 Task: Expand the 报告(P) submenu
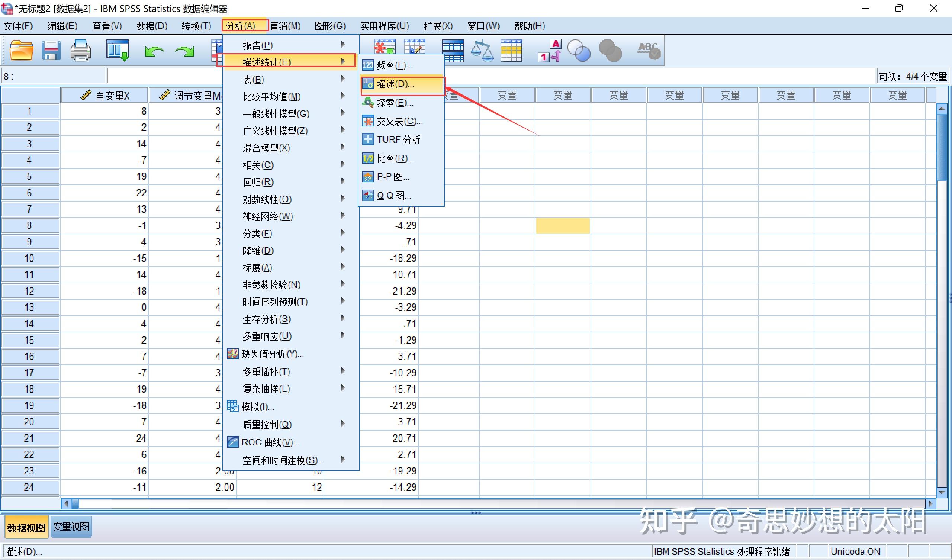pos(291,45)
